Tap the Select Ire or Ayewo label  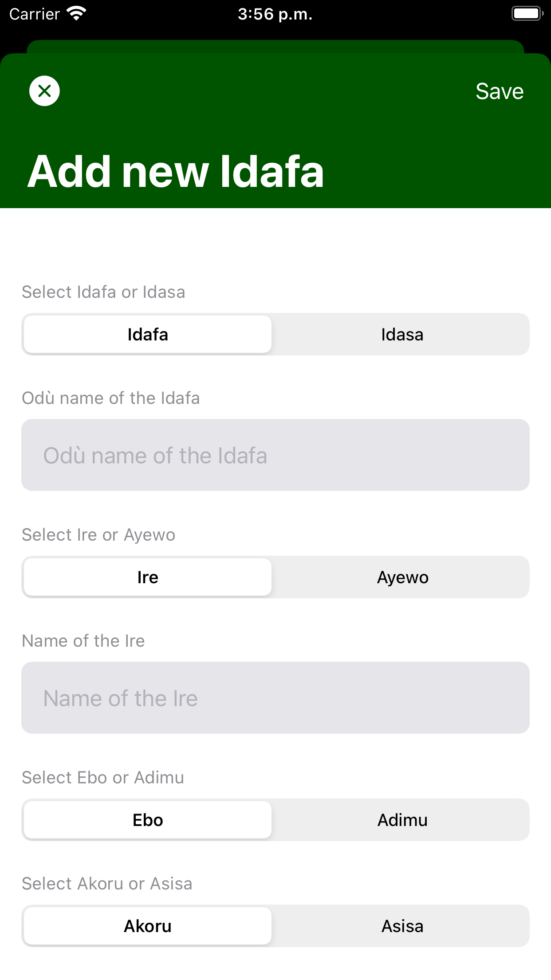(98, 534)
